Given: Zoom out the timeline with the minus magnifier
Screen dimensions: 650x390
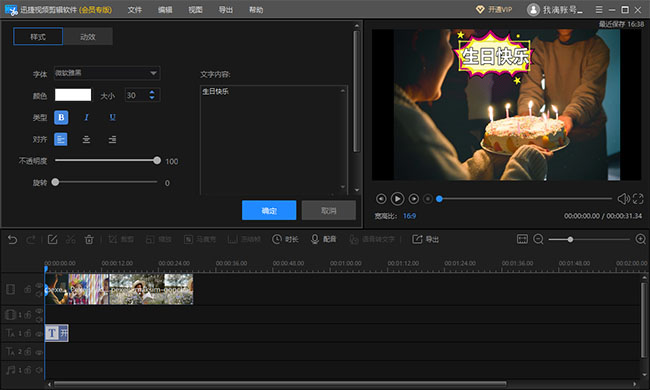Looking at the screenshot, I should tap(538, 239).
